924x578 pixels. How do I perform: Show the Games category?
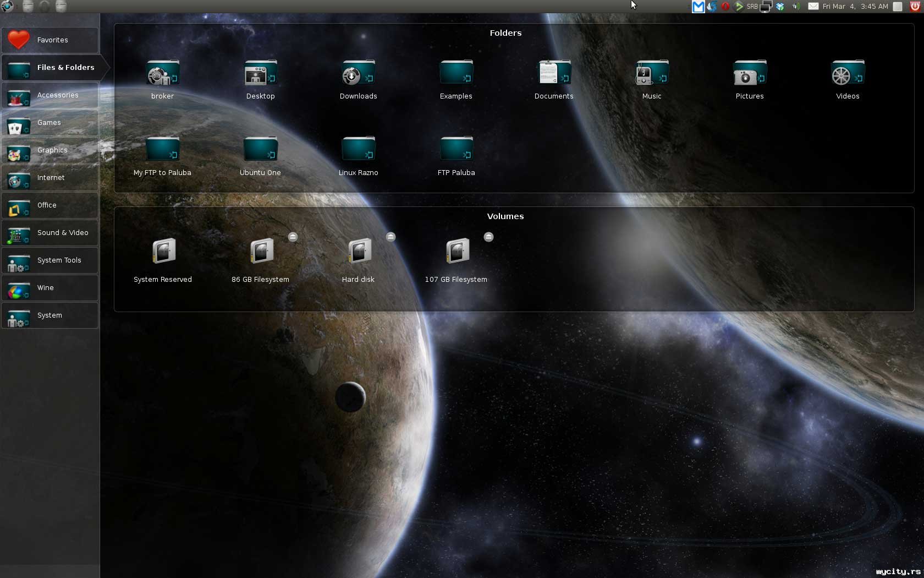[x=50, y=123]
